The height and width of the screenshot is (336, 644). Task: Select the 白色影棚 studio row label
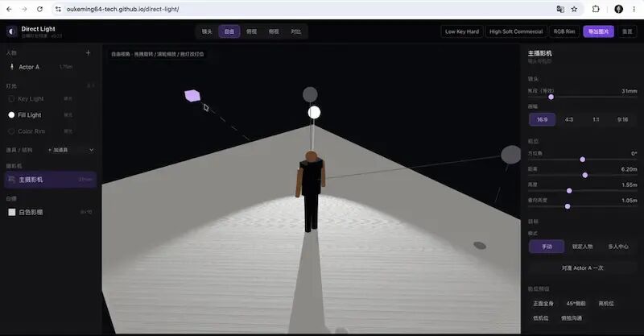[31, 212]
